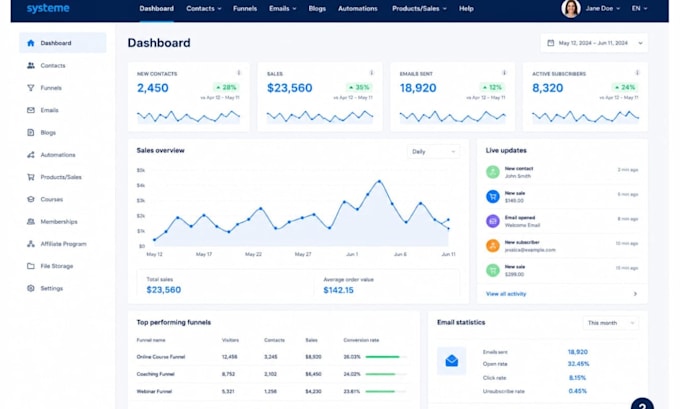Open Settings in the left sidebar
The width and height of the screenshot is (680, 409).
[45, 288]
